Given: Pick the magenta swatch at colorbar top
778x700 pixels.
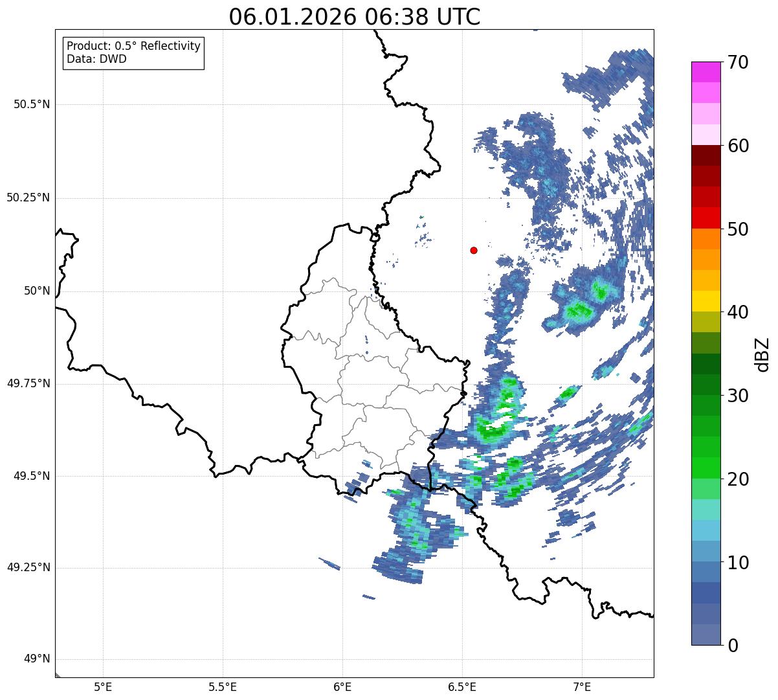Looking at the screenshot, I should click(x=706, y=72).
